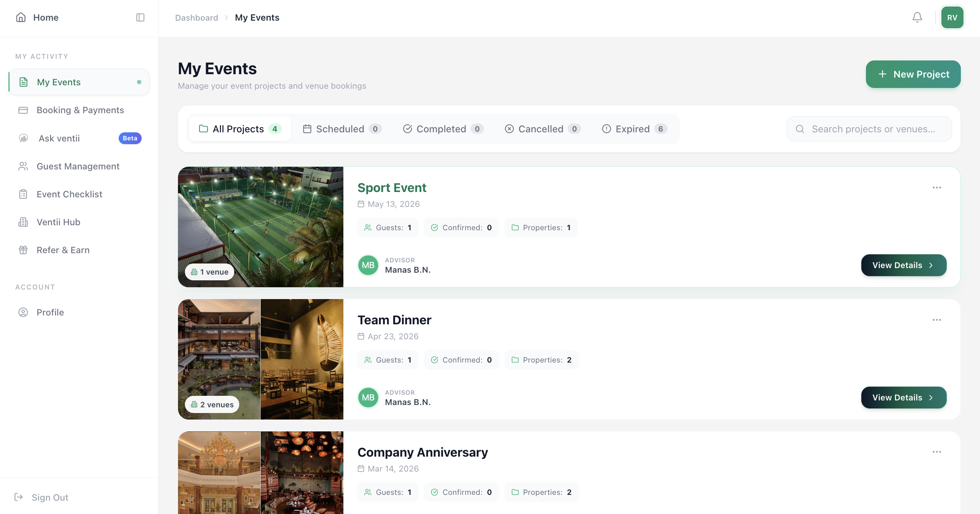Click the Refer & Earn gift icon

pos(23,250)
